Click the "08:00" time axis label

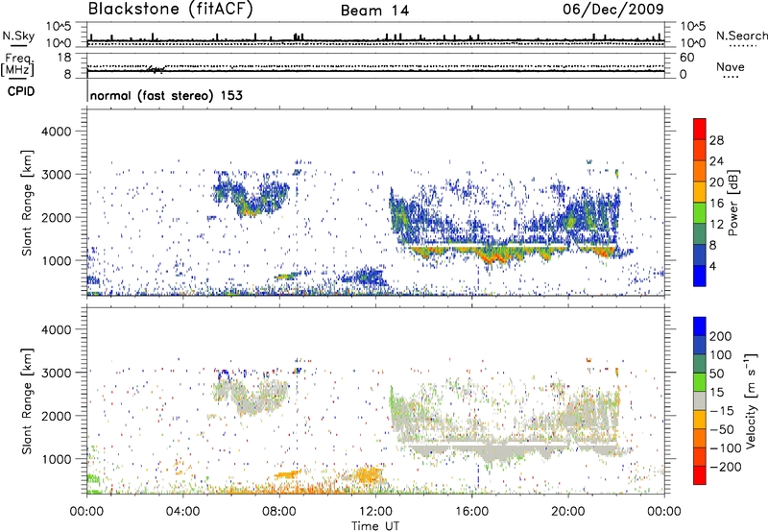[x=279, y=512]
